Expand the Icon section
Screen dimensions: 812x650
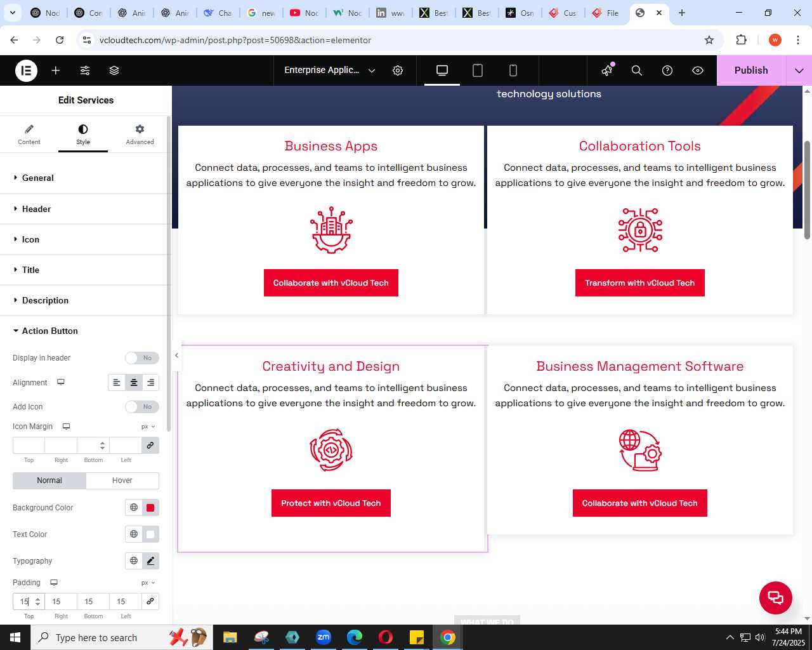click(x=86, y=239)
